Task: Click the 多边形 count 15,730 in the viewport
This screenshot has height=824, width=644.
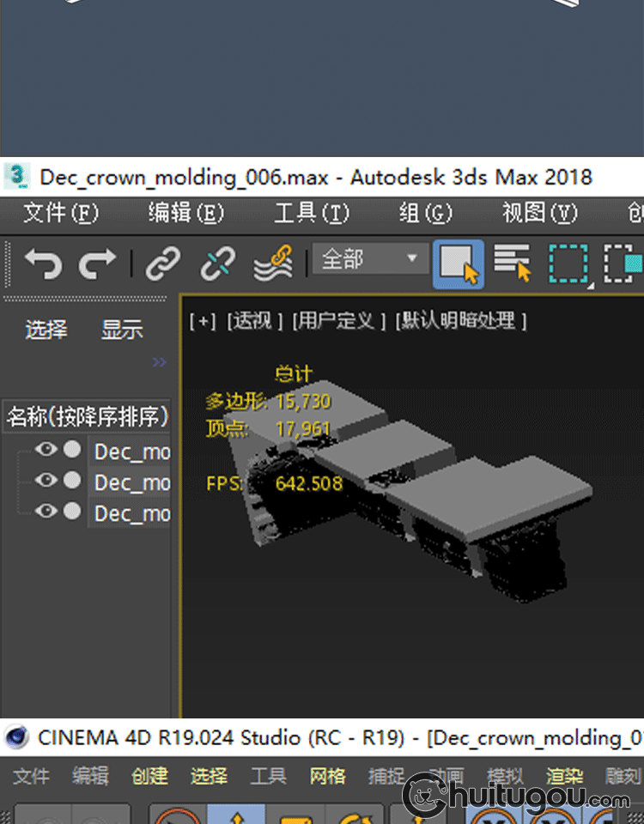Action: (303, 402)
